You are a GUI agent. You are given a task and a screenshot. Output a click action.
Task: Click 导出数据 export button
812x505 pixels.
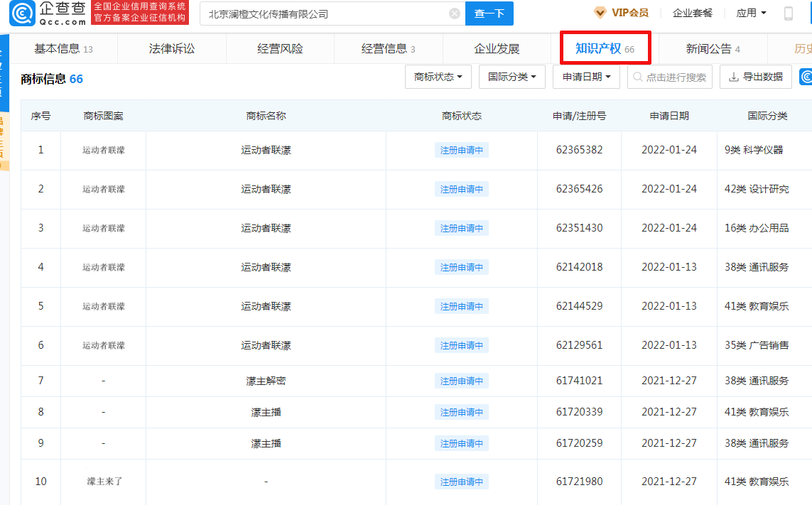(756, 77)
